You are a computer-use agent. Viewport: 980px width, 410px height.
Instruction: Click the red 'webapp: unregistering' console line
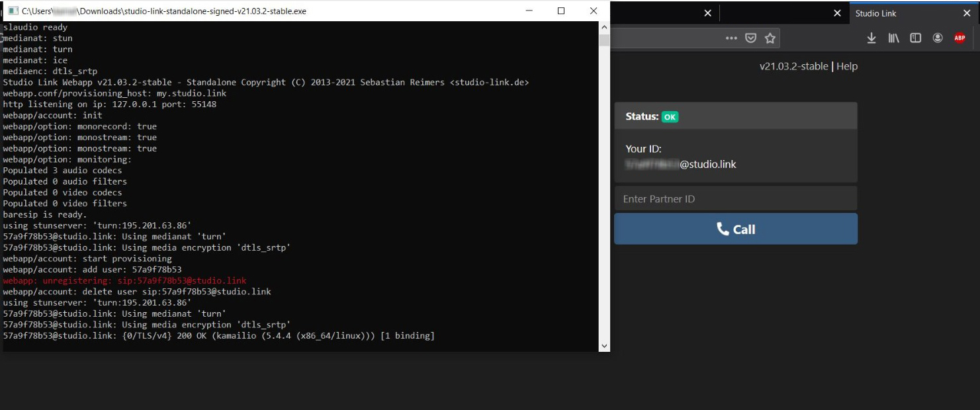pos(124,280)
